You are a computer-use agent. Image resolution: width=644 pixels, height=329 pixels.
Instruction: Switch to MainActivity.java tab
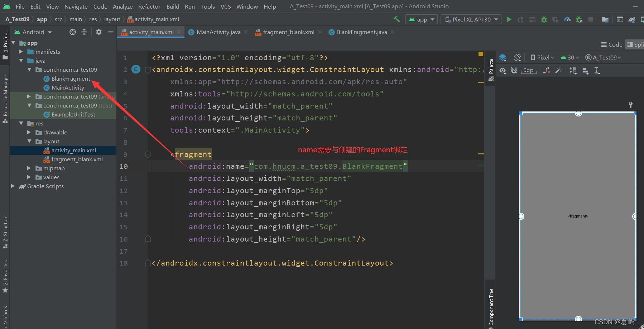tap(218, 32)
